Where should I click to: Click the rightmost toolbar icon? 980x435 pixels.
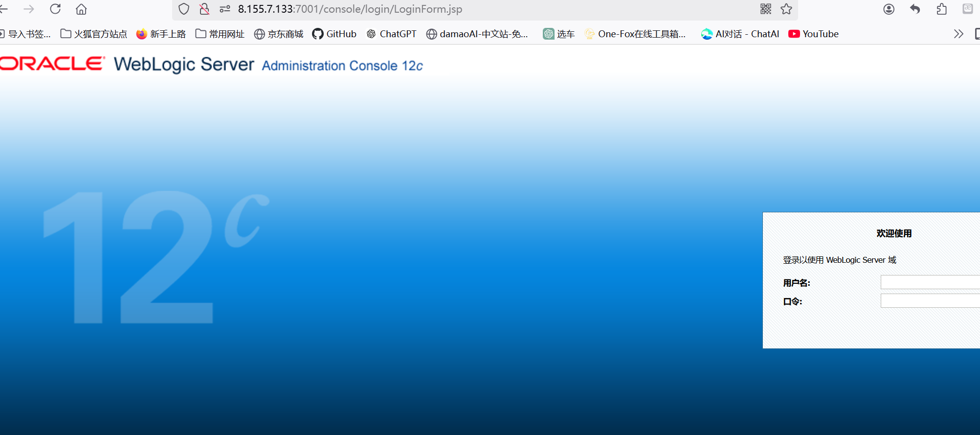[x=968, y=9]
